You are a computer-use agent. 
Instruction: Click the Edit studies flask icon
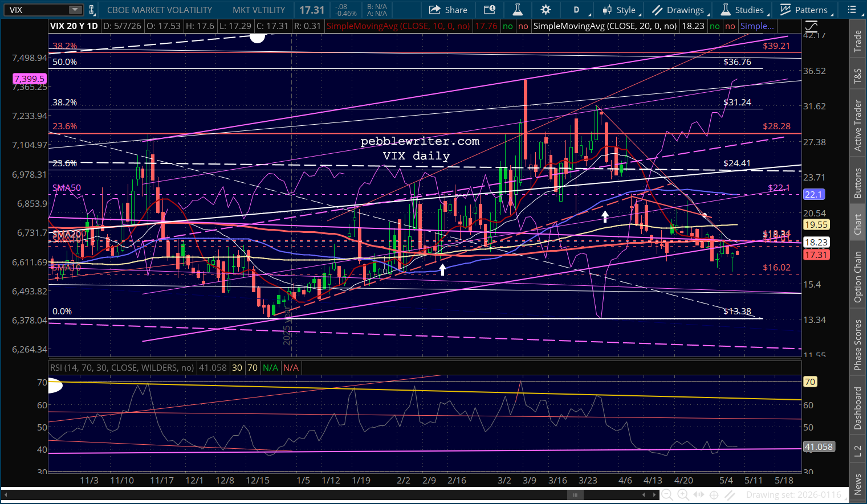pos(518,10)
